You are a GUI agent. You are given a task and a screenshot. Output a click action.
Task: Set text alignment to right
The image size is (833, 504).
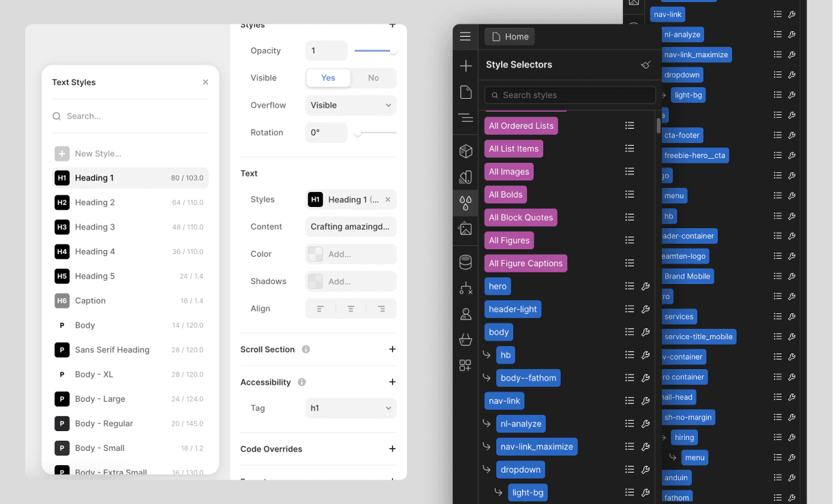coord(381,308)
